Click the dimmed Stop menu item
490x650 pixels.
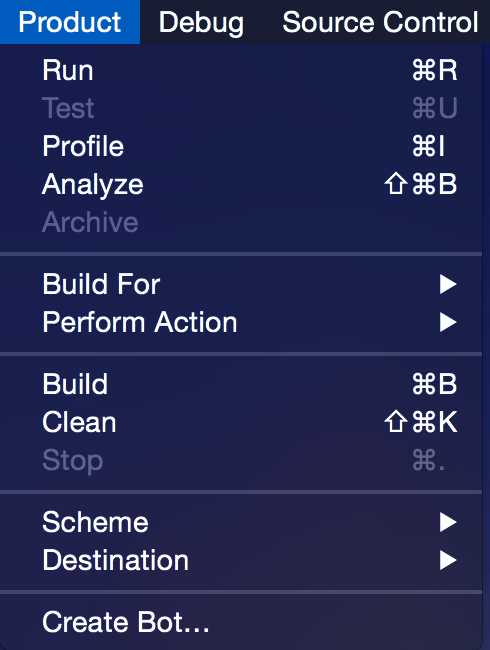pyautogui.click(x=241, y=460)
